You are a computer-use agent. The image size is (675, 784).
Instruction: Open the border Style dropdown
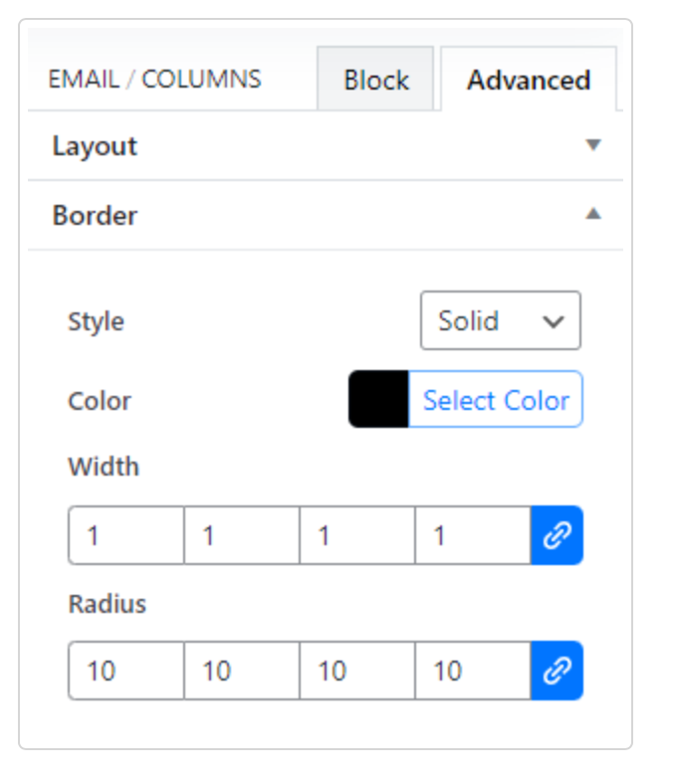500,321
